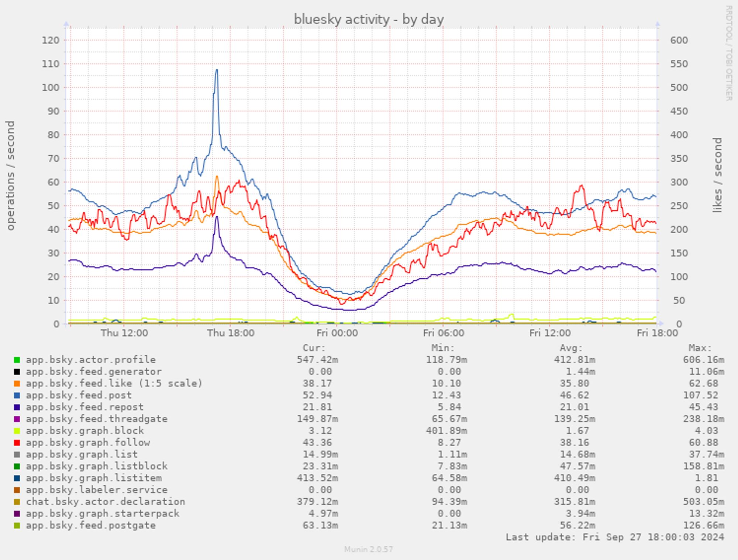
Task: Click the brown app.bsky.labeler.service swatch
Action: [x=17, y=489]
